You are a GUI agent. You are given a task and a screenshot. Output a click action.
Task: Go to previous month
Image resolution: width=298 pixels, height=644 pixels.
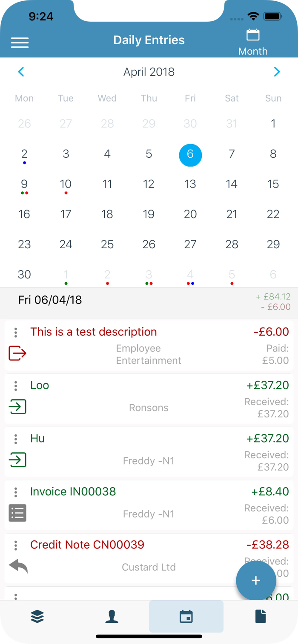[21, 72]
